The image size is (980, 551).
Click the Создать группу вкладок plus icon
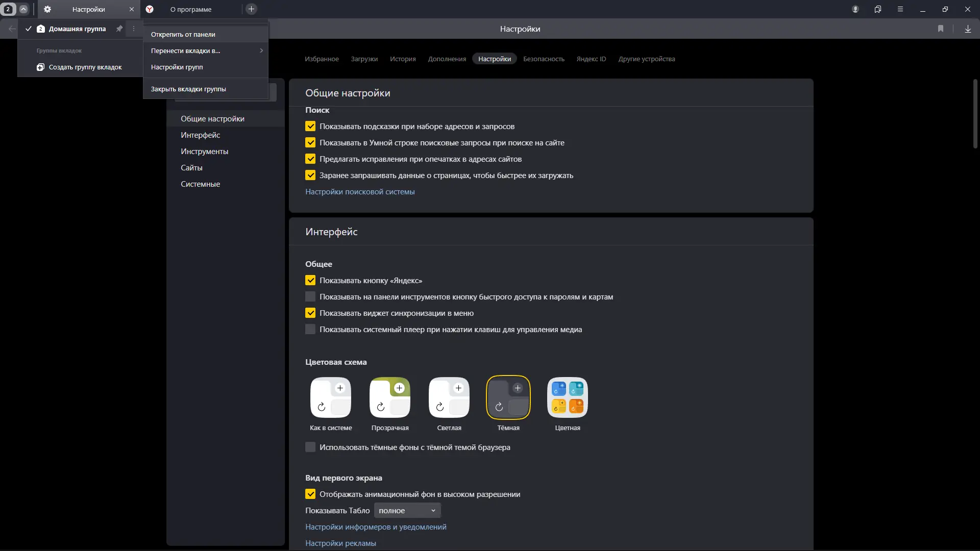pyautogui.click(x=40, y=67)
